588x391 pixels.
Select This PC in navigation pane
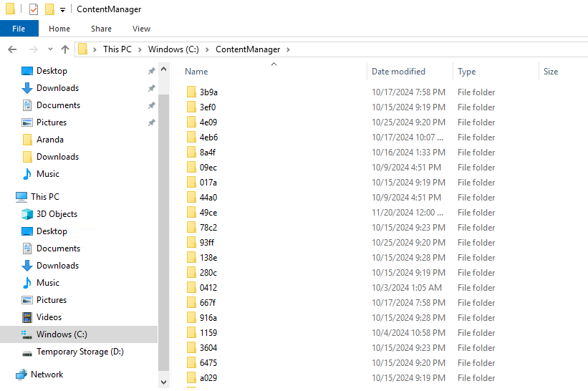pyautogui.click(x=45, y=197)
